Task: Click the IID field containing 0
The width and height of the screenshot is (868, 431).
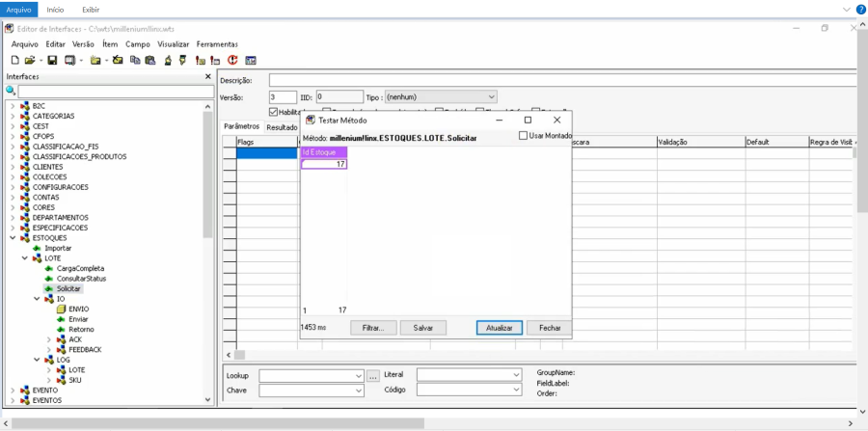Action: click(x=339, y=97)
